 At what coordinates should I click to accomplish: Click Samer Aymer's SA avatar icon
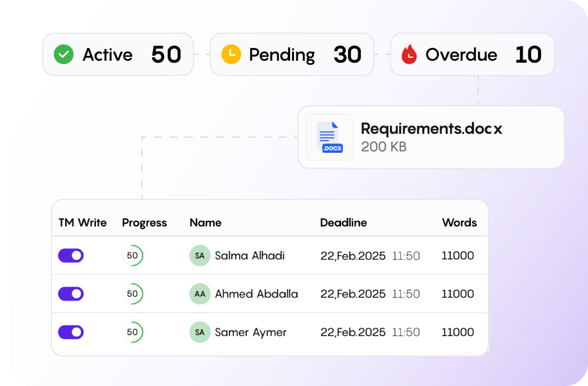tap(199, 332)
